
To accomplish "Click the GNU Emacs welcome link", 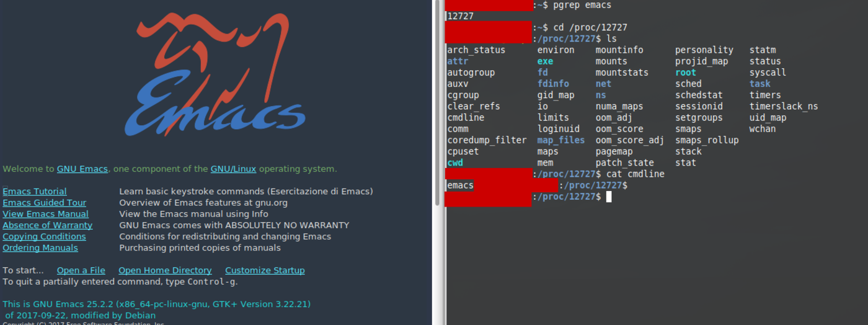I will (82, 169).
